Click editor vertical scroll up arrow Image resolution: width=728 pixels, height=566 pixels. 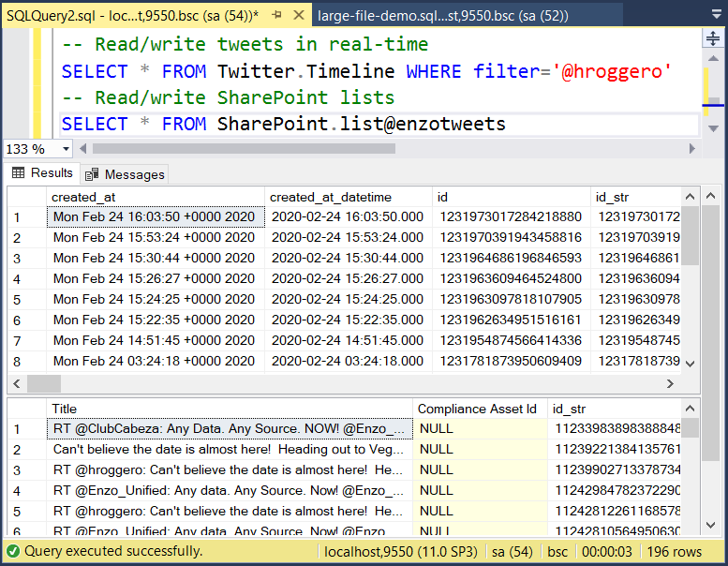click(713, 58)
